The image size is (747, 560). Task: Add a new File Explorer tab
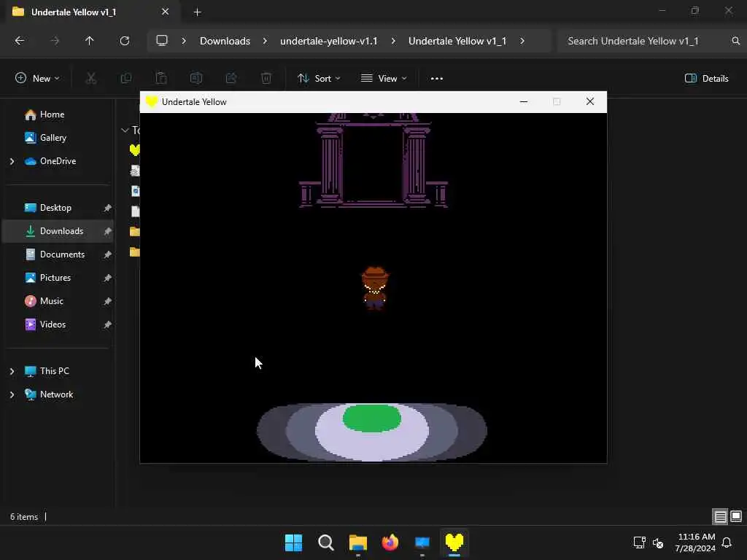pos(197,12)
